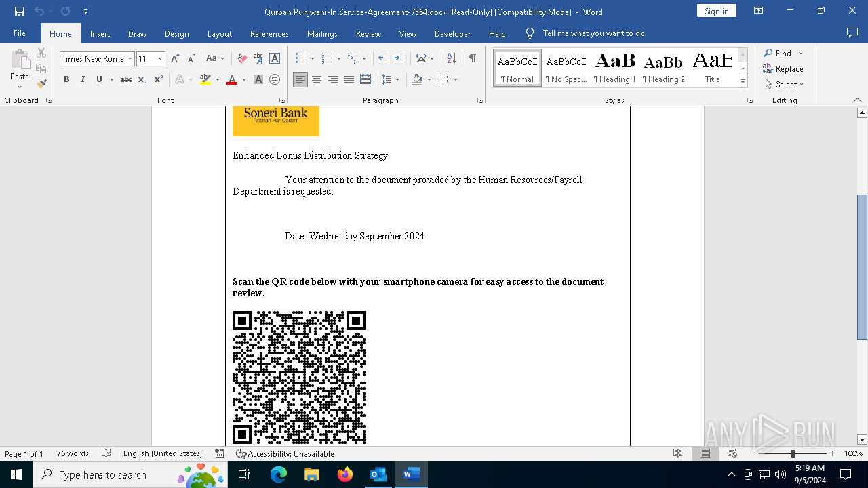Apply superscript formatting
This screenshot has height=488, width=868.
(159, 79)
